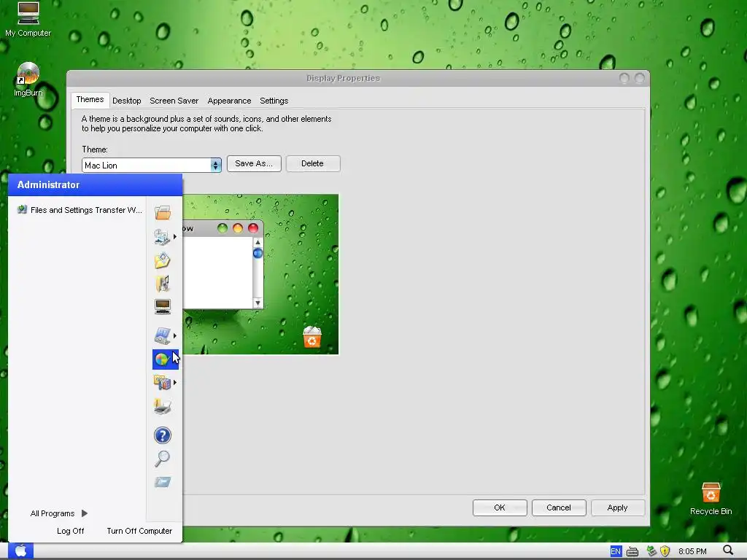The width and height of the screenshot is (747, 560).
Task: Open the My Music icon in Start menu
Action: tap(163, 284)
